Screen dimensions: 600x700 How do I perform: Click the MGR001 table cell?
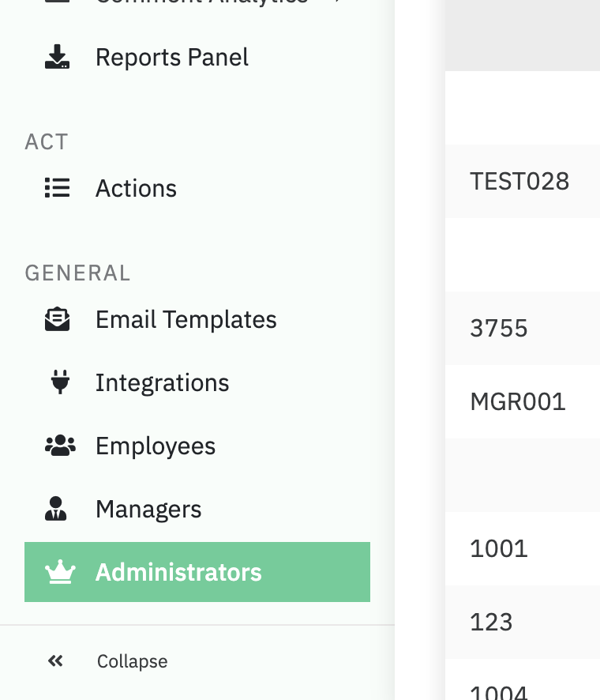tap(517, 401)
